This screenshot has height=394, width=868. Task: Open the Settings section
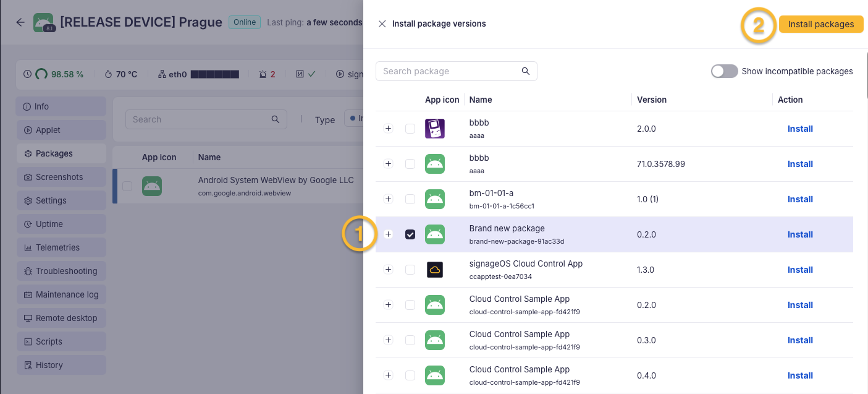coord(61,200)
